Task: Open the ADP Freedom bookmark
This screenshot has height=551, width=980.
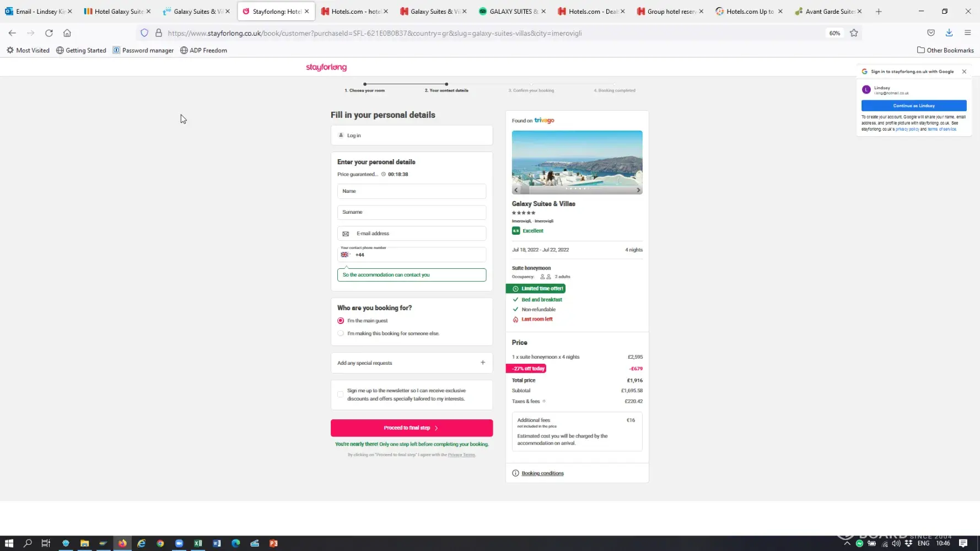Action: pyautogui.click(x=203, y=50)
